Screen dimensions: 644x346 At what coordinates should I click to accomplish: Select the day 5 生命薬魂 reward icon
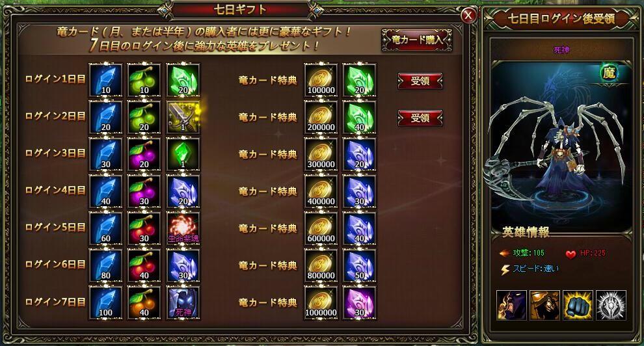point(183,228)
